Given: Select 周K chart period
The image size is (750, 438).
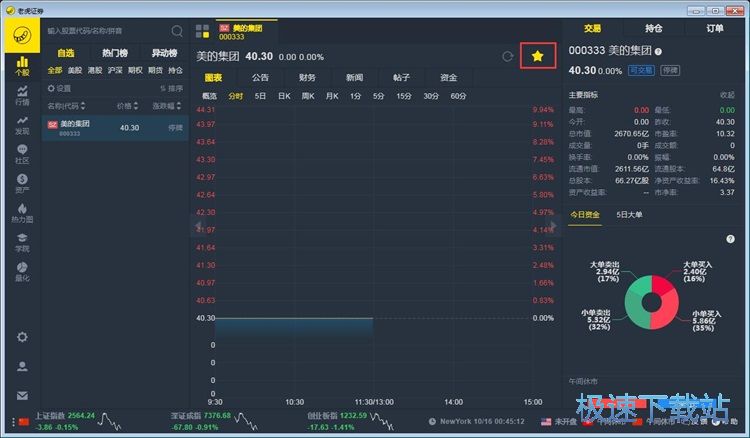Looking at the screenshot, I should click(308, 96).
